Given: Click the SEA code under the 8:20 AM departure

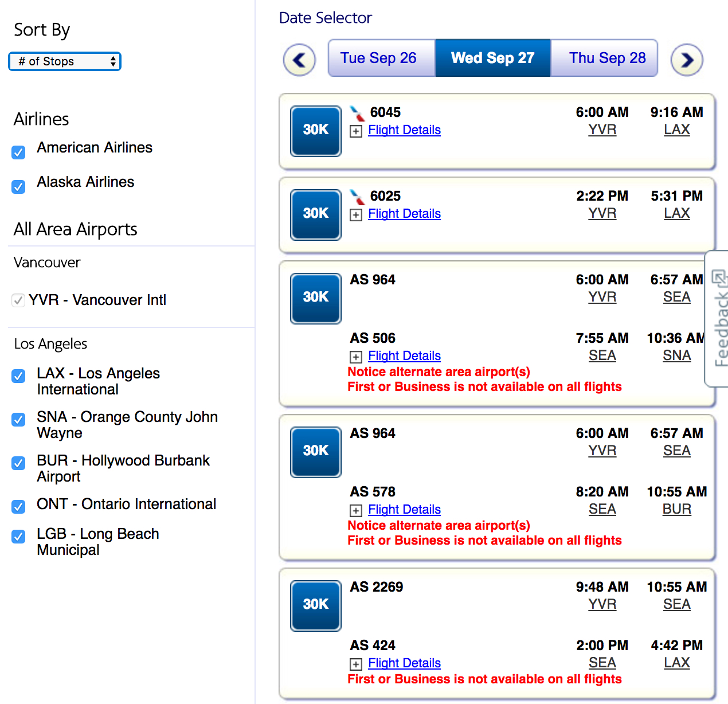Looking at the screenshot, I should (602, 510).
